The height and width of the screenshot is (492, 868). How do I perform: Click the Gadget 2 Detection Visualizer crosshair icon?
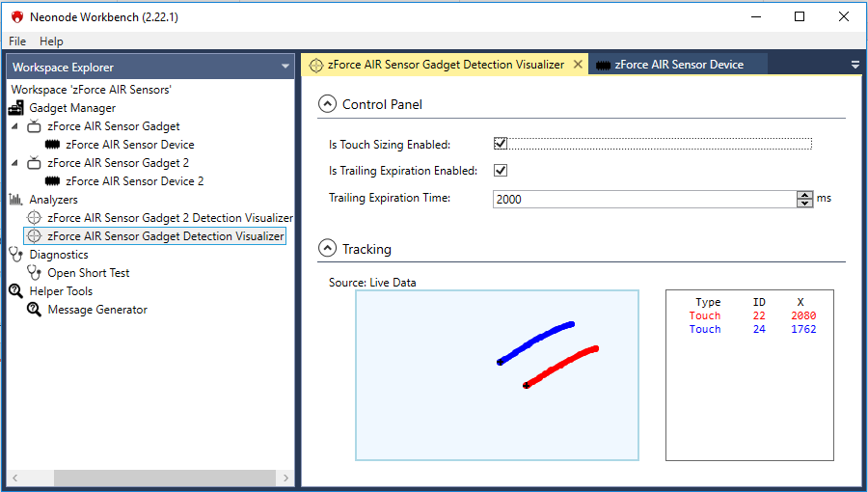tap(35, 218)
